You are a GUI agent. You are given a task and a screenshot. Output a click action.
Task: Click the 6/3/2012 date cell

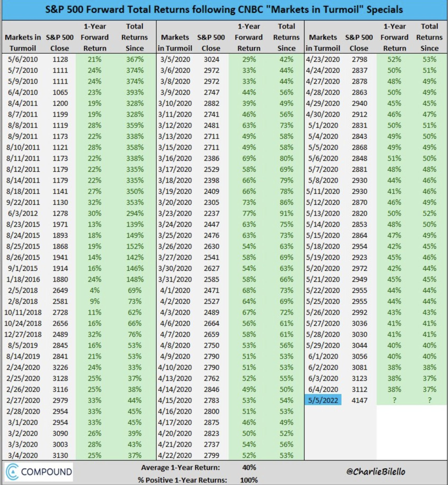coord(23,213)
